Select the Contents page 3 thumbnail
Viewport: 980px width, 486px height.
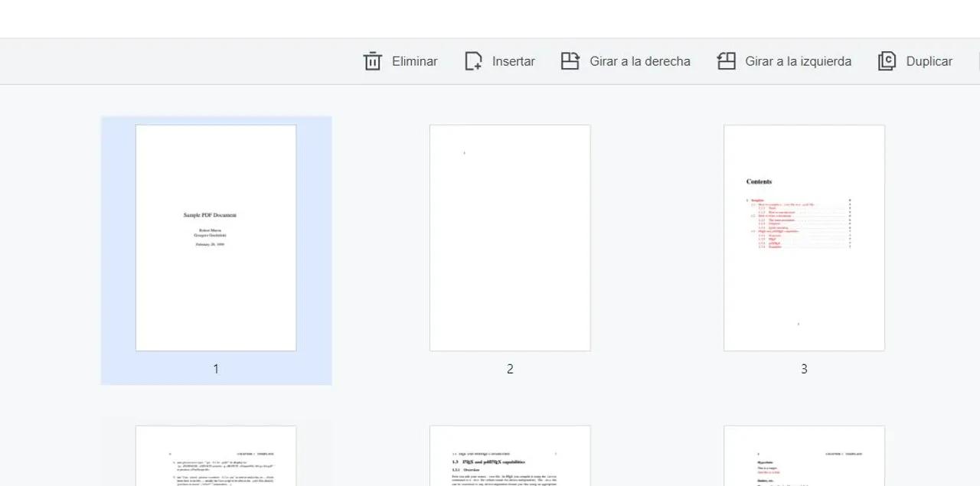pyautogui.click(x=804, y=238)
